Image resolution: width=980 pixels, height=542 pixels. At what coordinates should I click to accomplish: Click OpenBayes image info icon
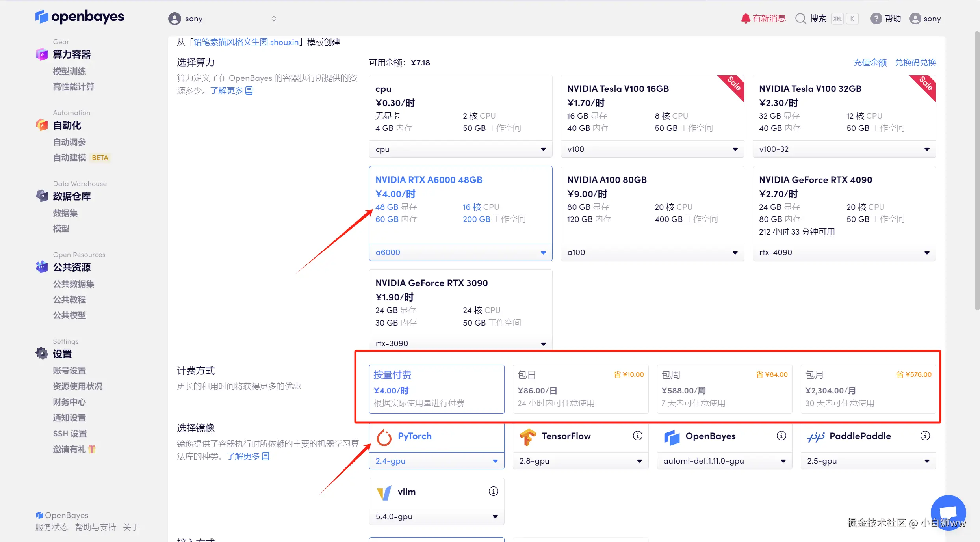pos(781,436)
